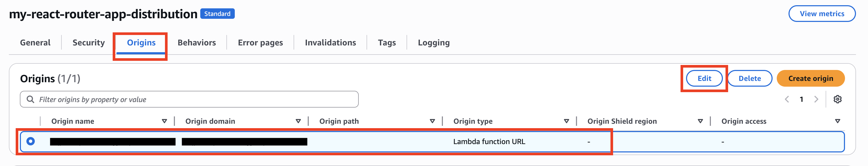Sort by Origin name column arrow
This screenshot has height=166, width=868.
pyautogui.click(x=164, y=121)
